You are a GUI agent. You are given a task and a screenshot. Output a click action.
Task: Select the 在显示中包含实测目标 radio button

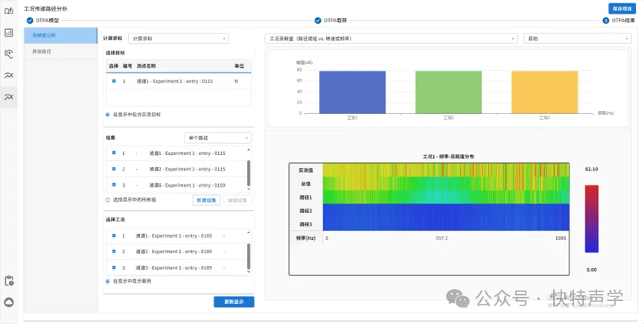click(x=108, y=115)
